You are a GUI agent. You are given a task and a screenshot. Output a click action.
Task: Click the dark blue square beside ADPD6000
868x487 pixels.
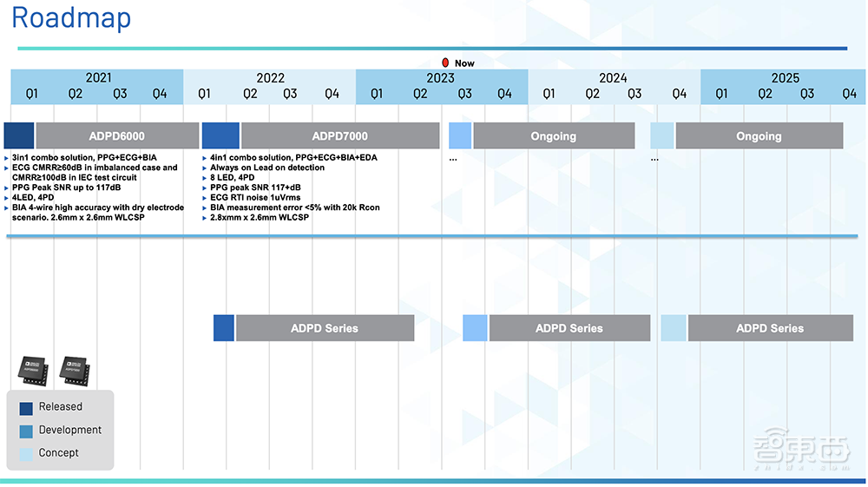pos(19,136)
